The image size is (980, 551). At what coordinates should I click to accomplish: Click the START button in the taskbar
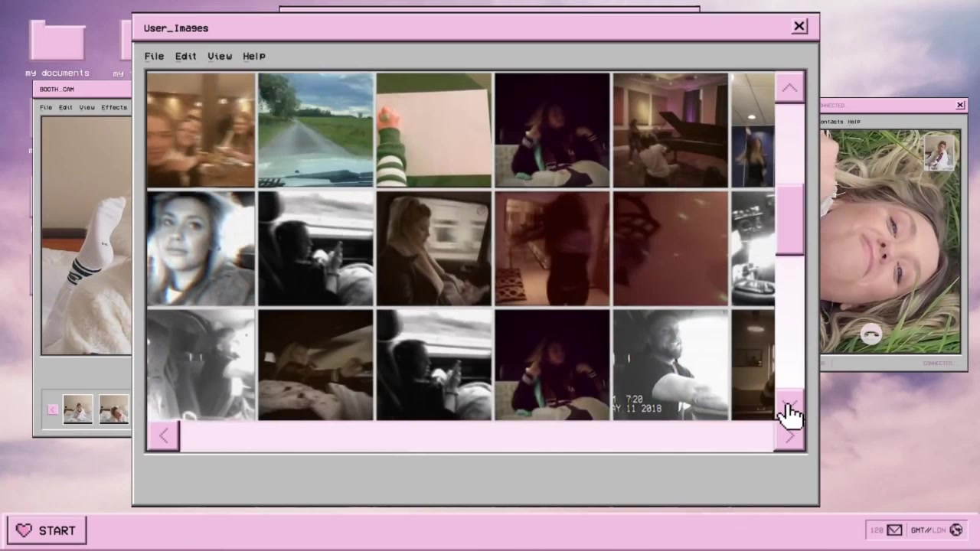[47, 530]
